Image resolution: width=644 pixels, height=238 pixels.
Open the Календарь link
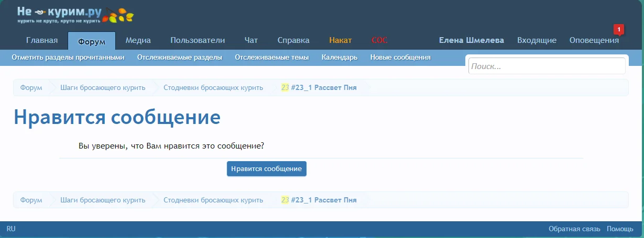[x=340, y=58]
